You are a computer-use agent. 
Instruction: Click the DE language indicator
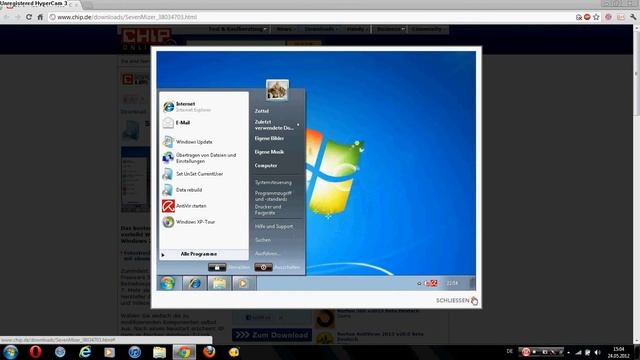(509, 351)
